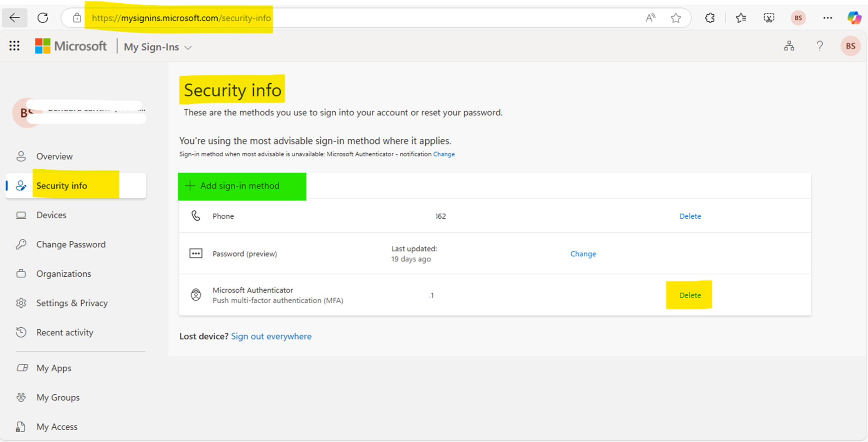The height and width of the screenshot is (442, 868).
Task: Click the BS account avatar
Action: pos(850,46)
